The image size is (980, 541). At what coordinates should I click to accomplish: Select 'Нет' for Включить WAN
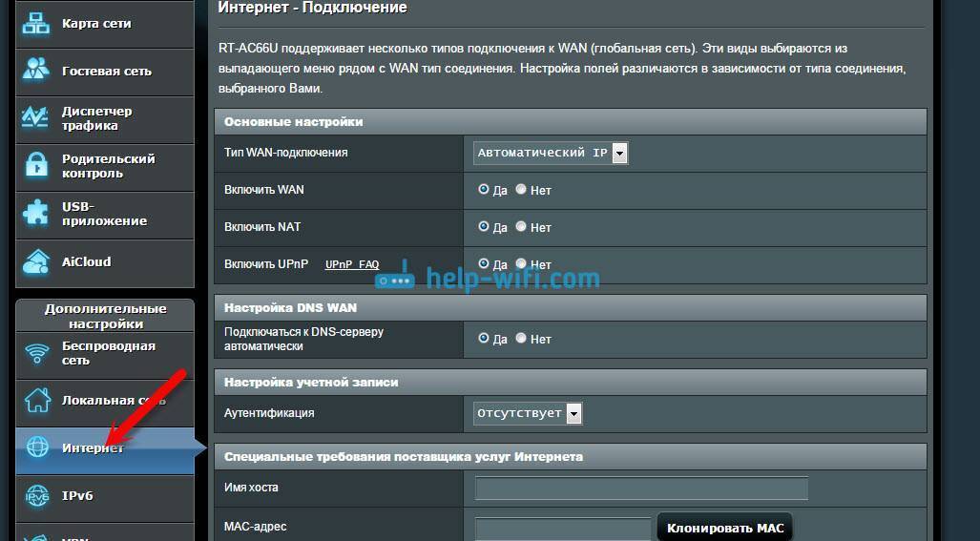coord(521,189)
